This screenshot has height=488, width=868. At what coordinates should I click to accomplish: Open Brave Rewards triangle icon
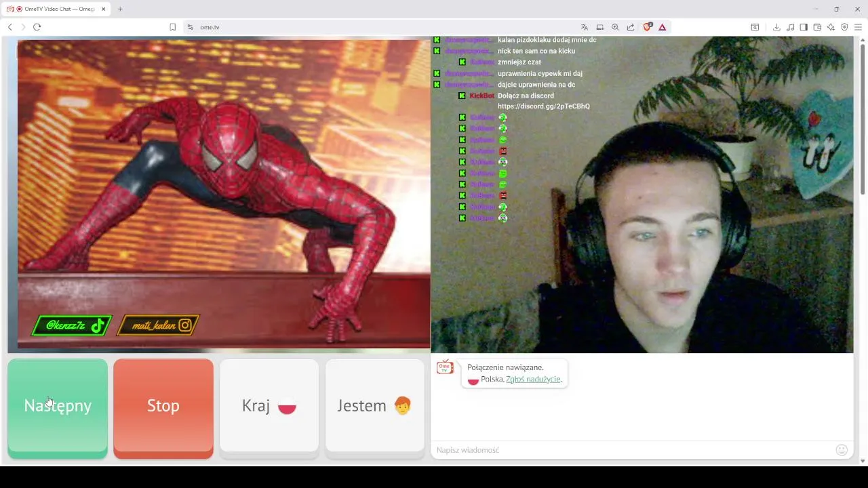[x=663, y=27]
